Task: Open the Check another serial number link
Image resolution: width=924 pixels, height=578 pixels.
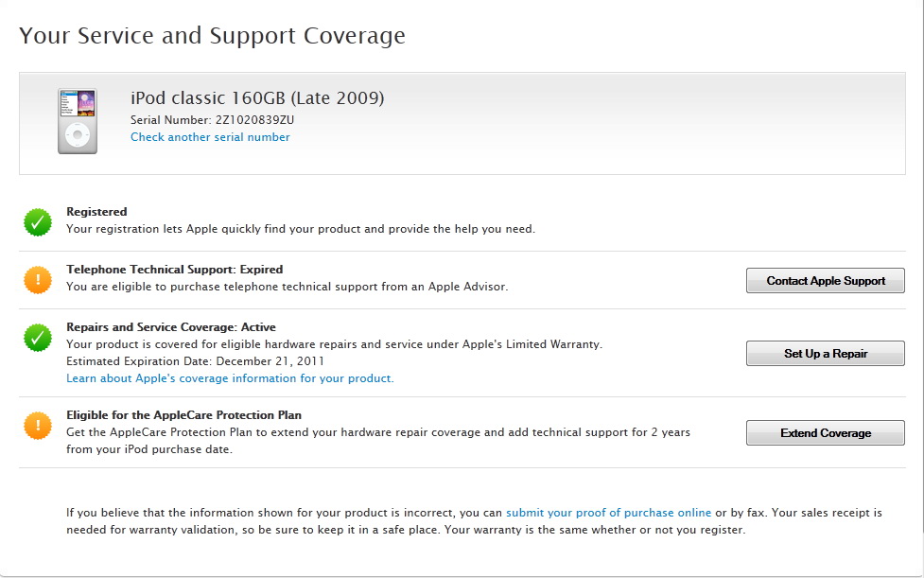Action: (210, 137)
